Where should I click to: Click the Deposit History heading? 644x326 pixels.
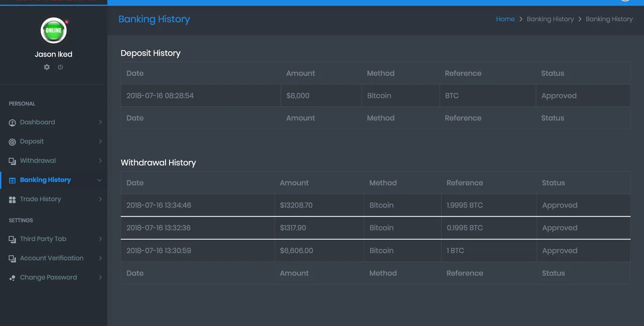point(150,53)
